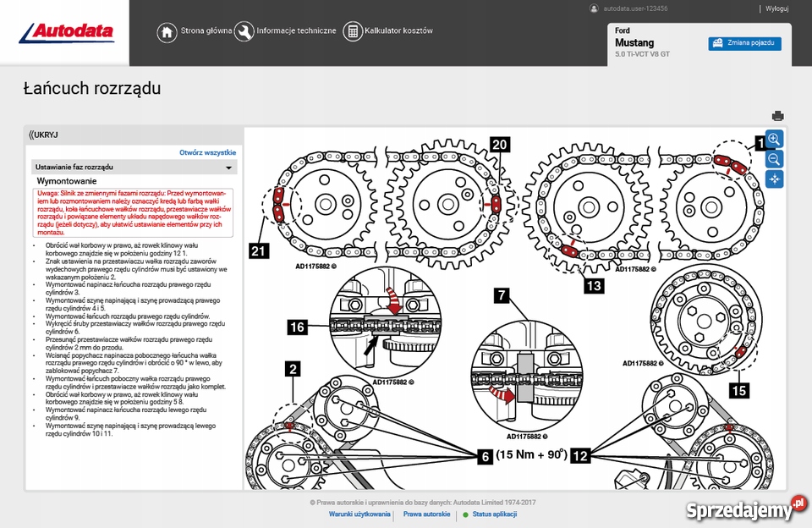Screen dimensions: 812x528
Task: Select the Ford Mustang vehicle tab
Action: [700, 44]
